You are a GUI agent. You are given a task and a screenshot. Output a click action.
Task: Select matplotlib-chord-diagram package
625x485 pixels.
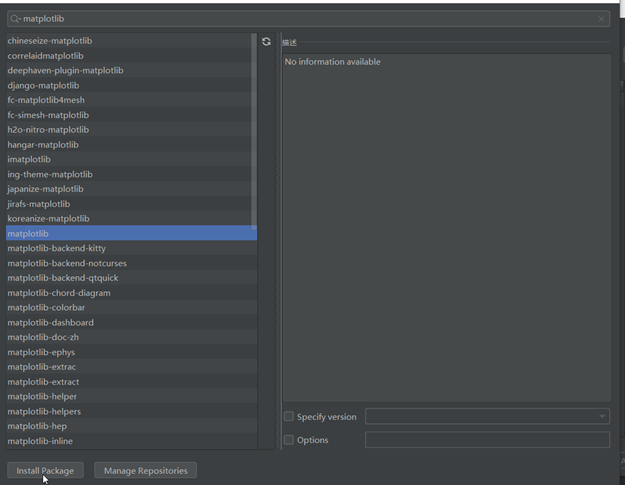tap(132, 293)
